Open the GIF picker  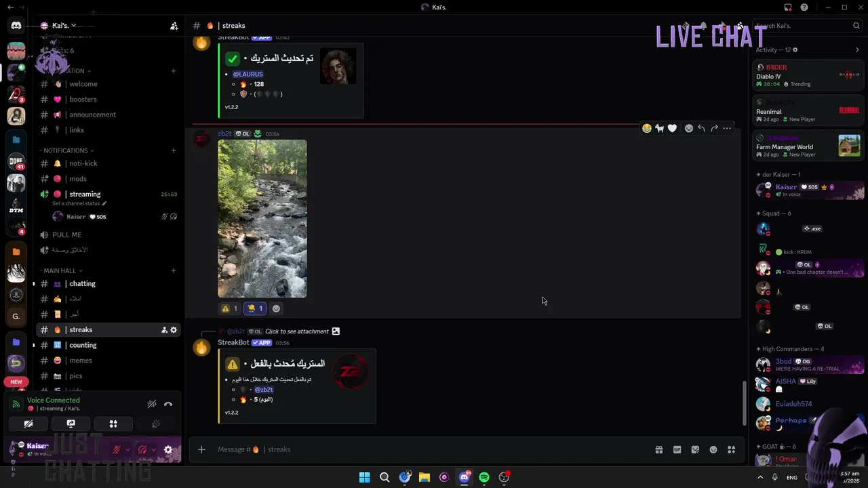[677, 449]
